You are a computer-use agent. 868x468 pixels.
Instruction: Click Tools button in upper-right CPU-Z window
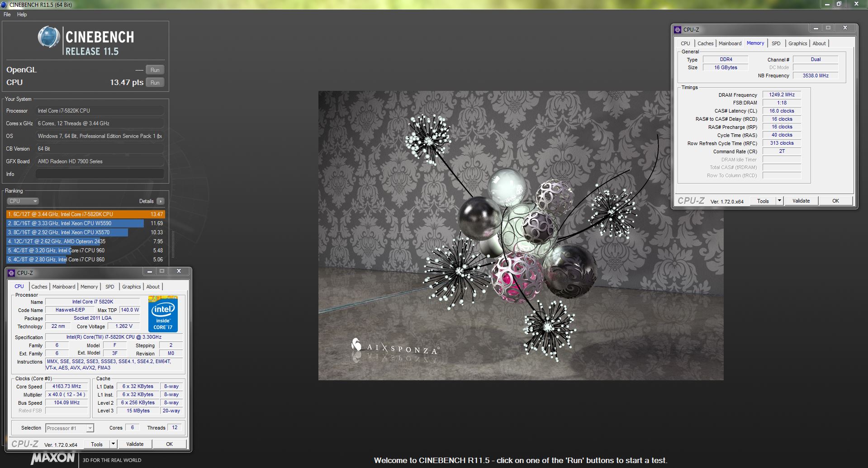coord(763,201)
